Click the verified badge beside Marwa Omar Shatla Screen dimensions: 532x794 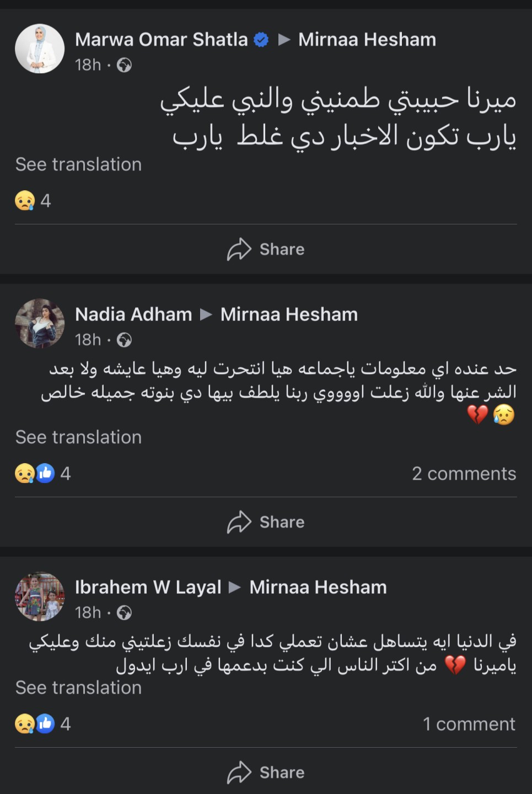click(261, 40)
